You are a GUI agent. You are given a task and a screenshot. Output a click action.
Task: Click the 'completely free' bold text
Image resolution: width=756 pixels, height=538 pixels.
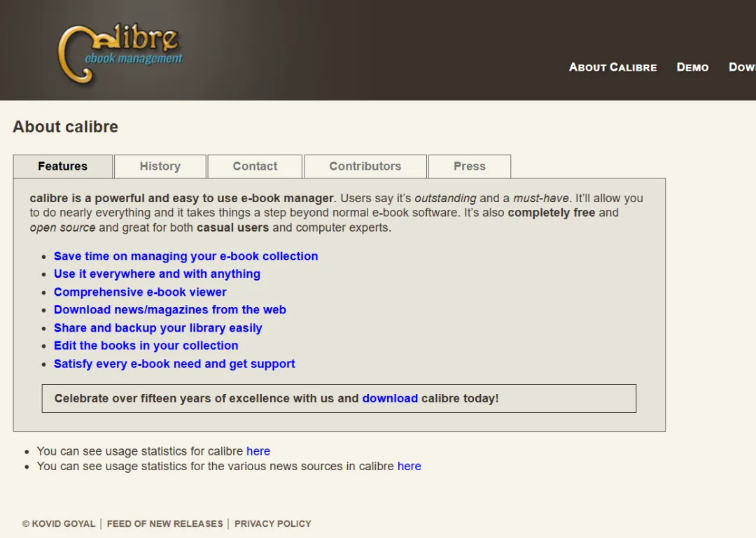coord(551,213)
